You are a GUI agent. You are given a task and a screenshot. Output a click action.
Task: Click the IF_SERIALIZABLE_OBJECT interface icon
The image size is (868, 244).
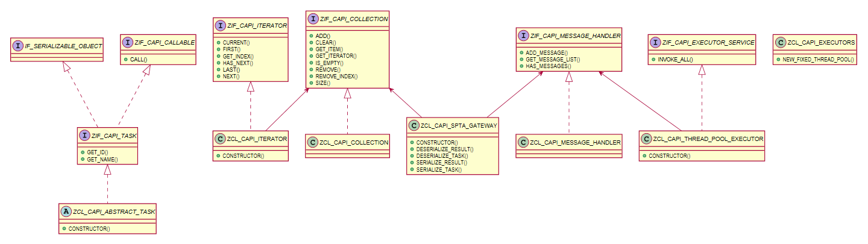(x=18, y=46)
